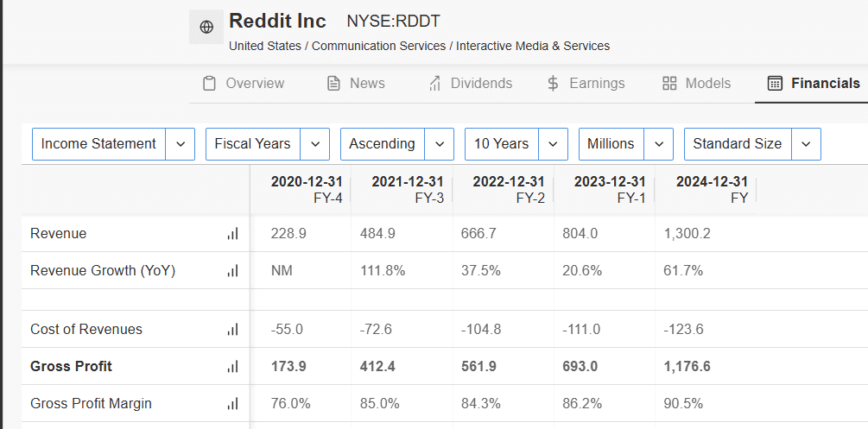Expand the Standard Size dropdown arrow
The height and width of the screenshot is (429, 868).
point(807,144)
